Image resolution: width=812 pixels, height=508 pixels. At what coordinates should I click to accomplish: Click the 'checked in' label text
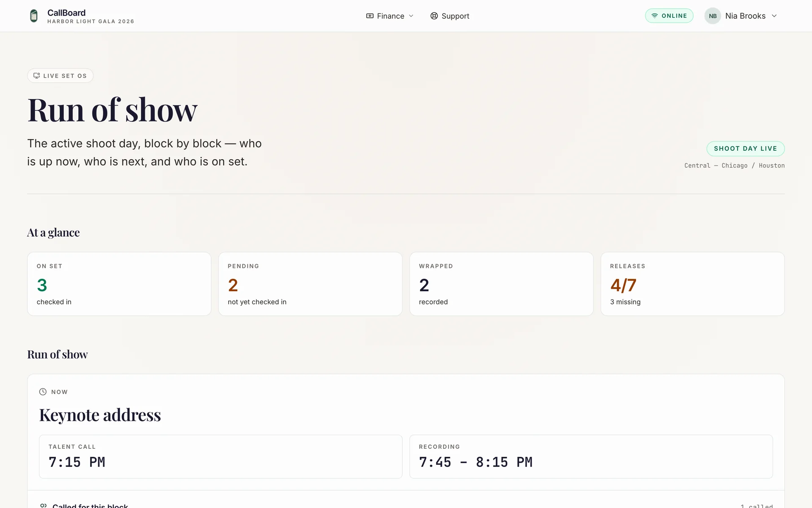click(x=54, y=302)
